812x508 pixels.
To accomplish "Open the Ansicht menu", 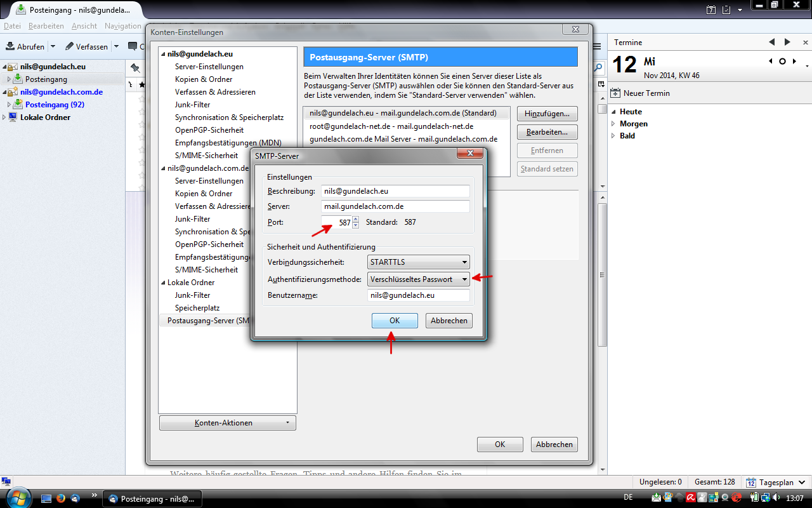I will [x=84, y=26].
